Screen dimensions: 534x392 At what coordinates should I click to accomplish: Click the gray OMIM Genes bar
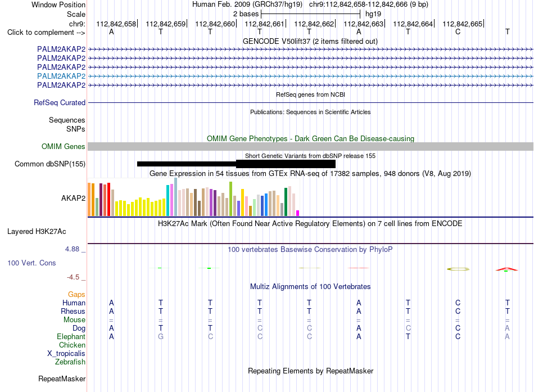pos(310,147)
